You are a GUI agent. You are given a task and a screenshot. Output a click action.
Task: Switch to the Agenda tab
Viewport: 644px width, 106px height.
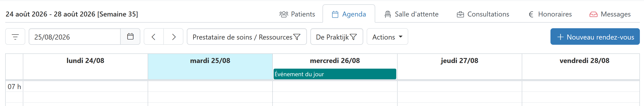[349, 14]
